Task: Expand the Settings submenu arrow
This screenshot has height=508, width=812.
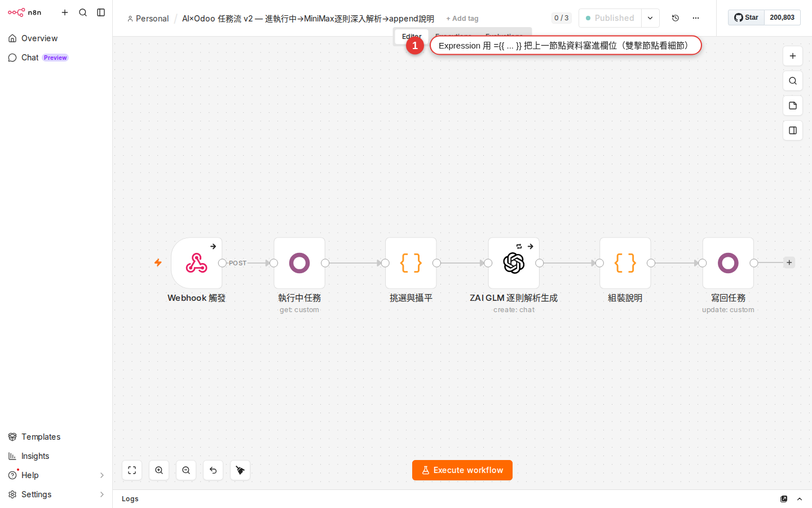Action: pyautogui.click(x=102, y=494)
